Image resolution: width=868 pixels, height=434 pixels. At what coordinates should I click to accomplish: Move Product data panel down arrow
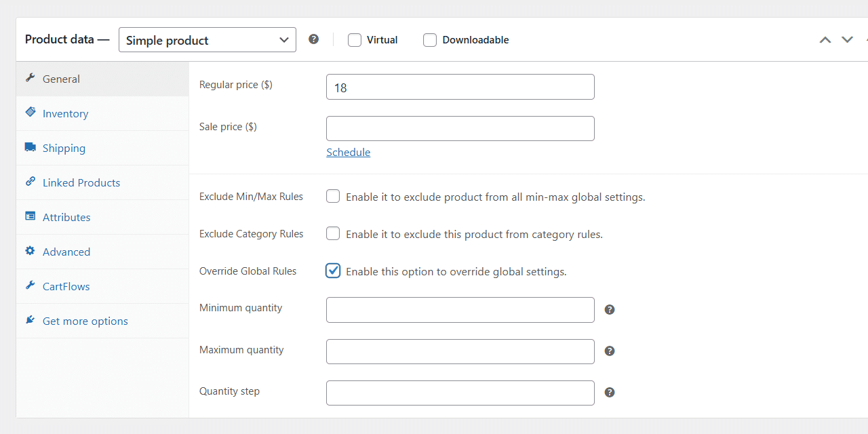click(847, 40)
